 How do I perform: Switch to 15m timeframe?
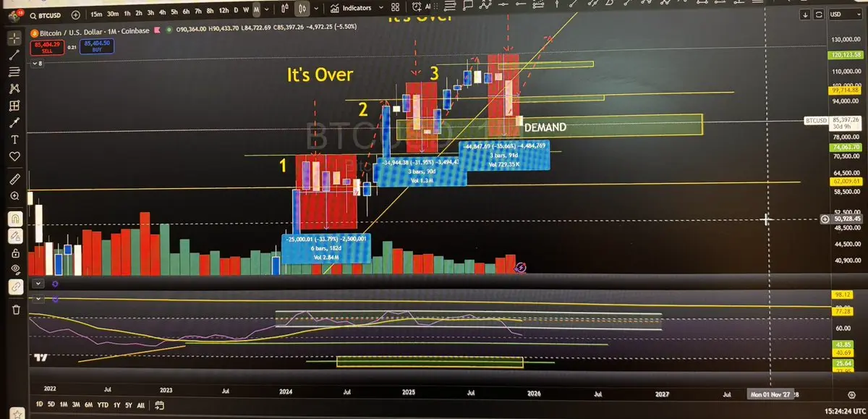point(96,14)
